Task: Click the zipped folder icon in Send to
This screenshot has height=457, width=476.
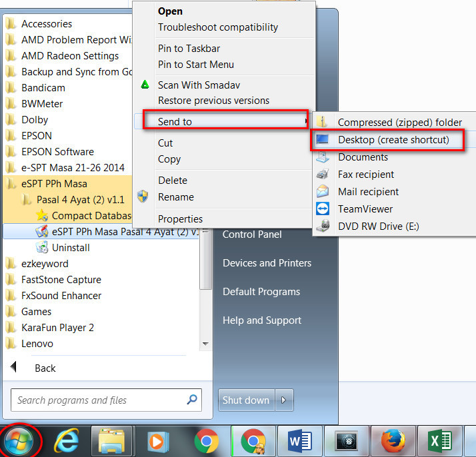Action: [x=322, y=122]
